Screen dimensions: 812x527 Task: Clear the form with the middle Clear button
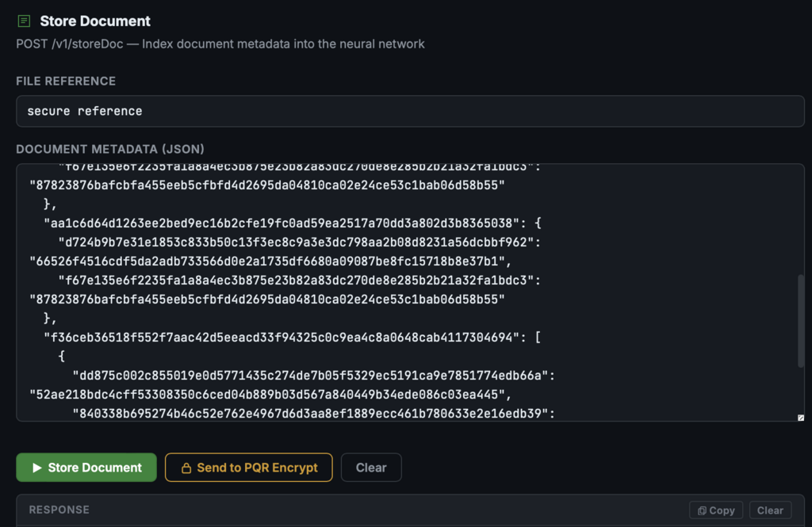(x=371, y=468)
